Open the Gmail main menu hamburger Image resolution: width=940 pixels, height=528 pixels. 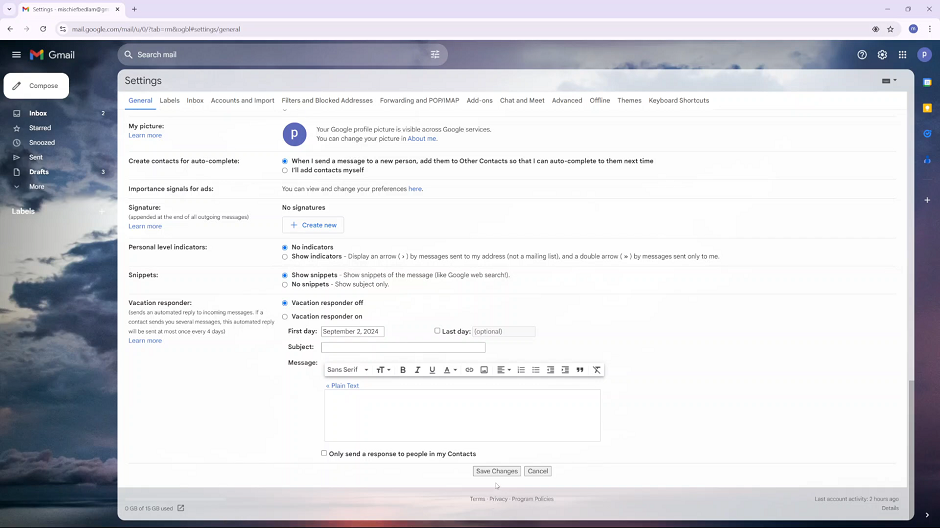(x=16, y=55)
